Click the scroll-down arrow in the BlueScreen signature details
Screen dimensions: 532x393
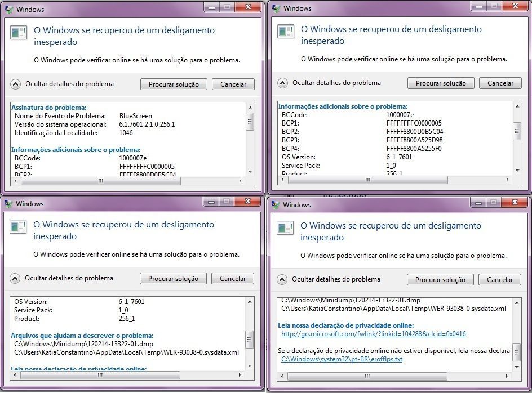click(x=250, y=172)
